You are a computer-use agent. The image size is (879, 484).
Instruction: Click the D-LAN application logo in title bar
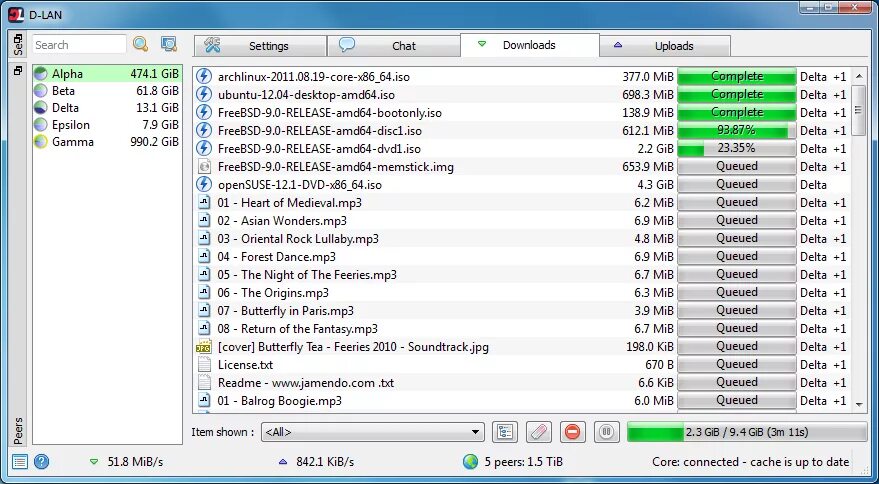[x=16, y=15]
